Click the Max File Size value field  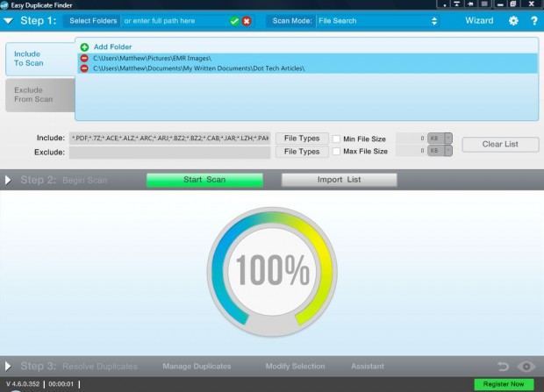point(412,151)
